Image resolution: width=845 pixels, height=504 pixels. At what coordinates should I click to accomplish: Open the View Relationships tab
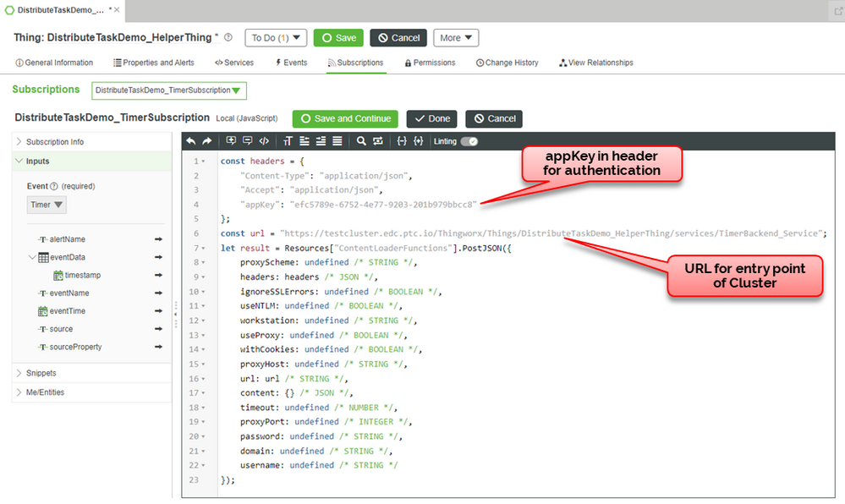coord(596,63)
